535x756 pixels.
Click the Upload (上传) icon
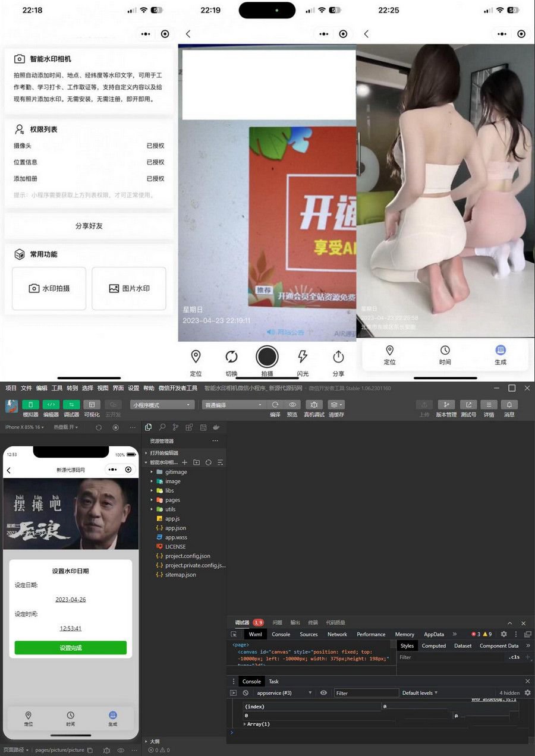(424, 404)
